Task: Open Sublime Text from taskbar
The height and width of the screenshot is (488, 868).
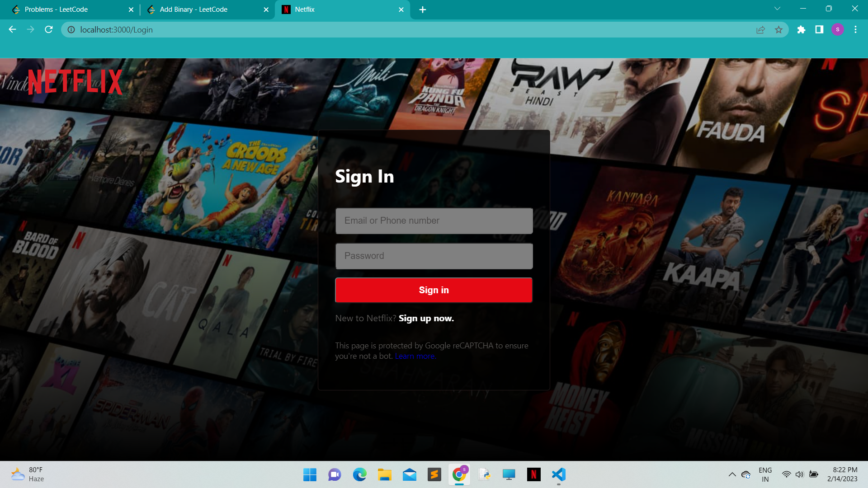Action: [x=434, y=474]
